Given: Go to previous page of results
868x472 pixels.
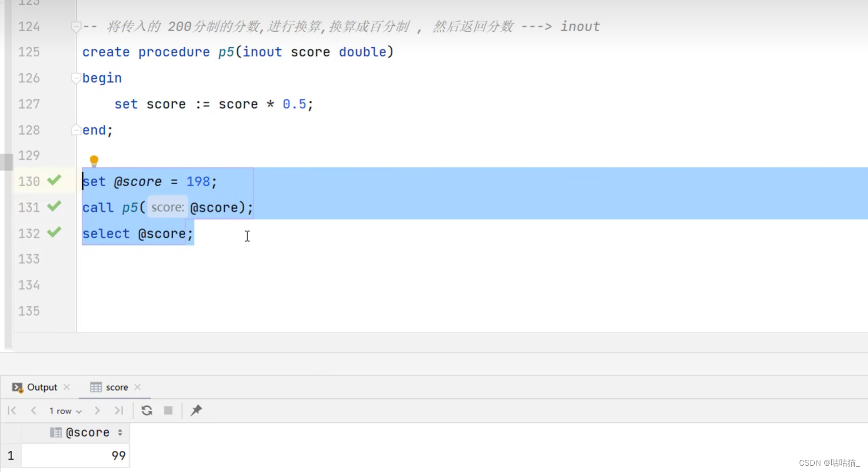Looking at the screenshot, I should click(x=33, y=410).
